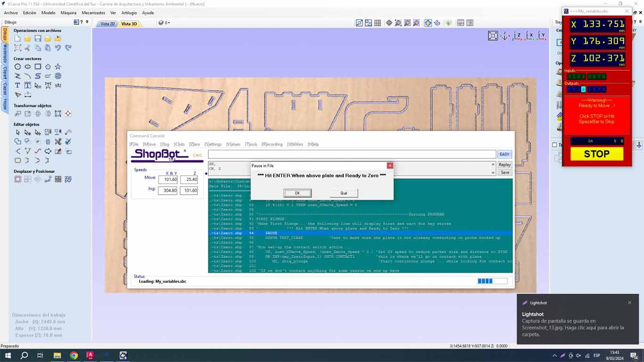Click the X position readout display
Screen dimensions: 644x362
coord(598,25)
